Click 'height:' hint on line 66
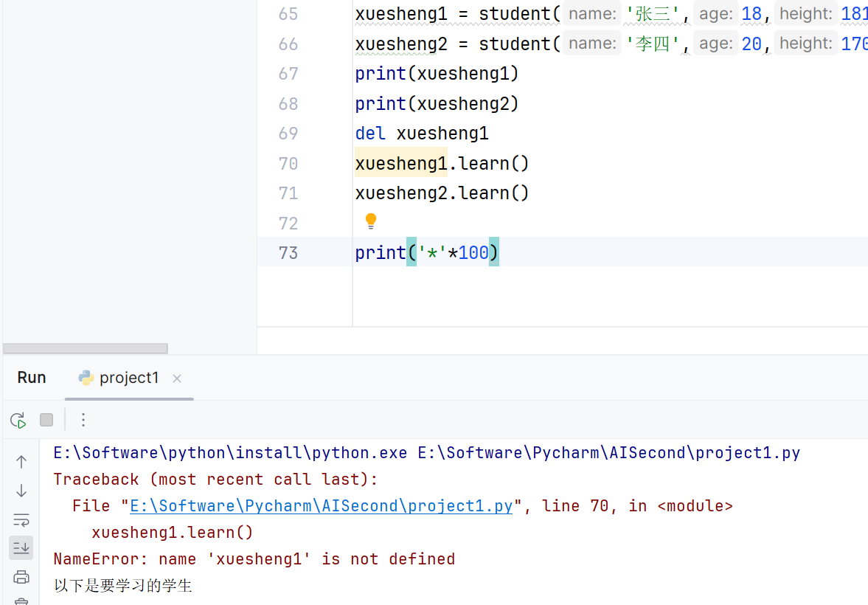This screenshot has width=868, height=605. [806, 44]
